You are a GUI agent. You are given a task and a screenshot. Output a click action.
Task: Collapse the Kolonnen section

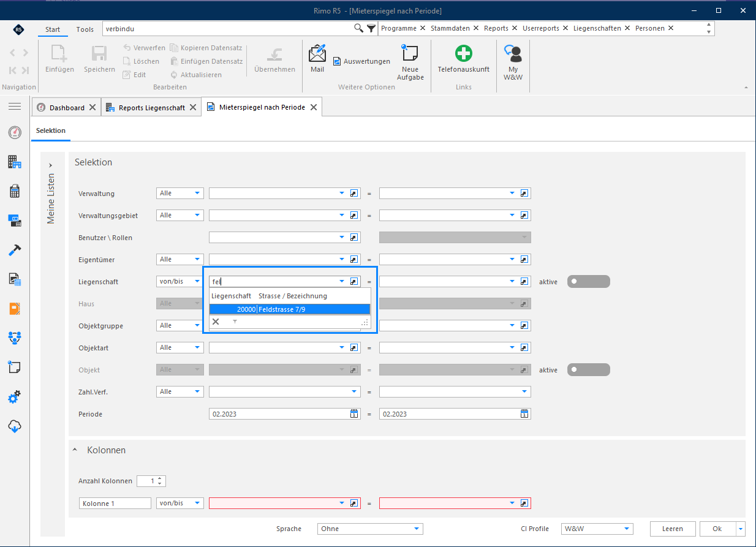coord(75,450)
